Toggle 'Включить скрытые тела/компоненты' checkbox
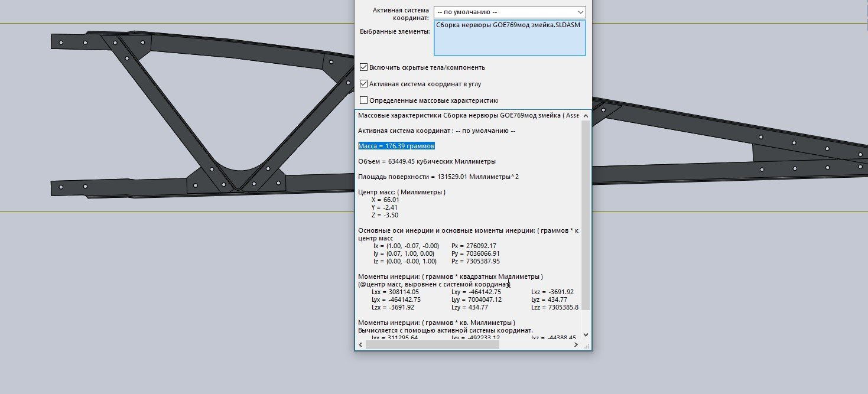The height and width of the screenshot is (394, 868). (x=364, y=67)
